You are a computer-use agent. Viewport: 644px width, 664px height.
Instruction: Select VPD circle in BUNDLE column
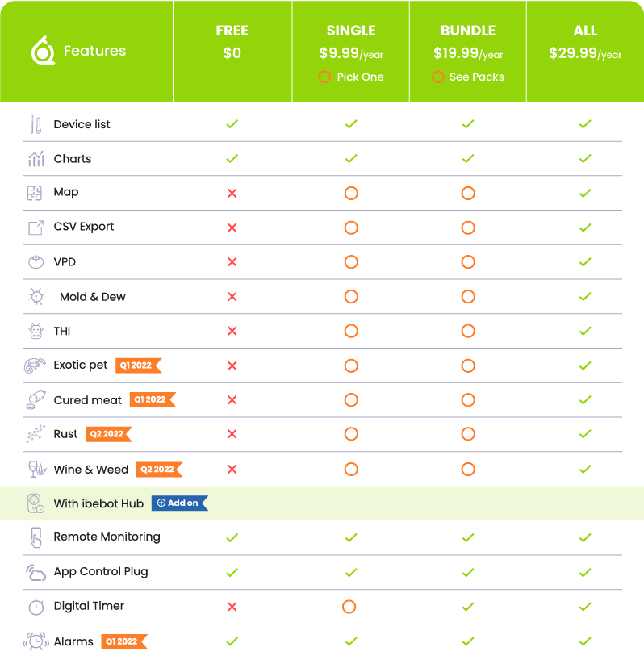[x=468, y=262]
